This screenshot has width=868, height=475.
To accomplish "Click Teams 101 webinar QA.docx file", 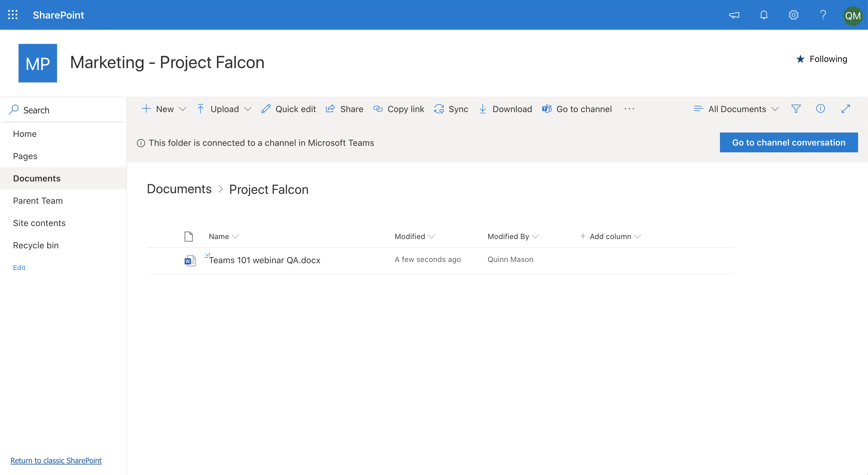I will tap(264, 260).
